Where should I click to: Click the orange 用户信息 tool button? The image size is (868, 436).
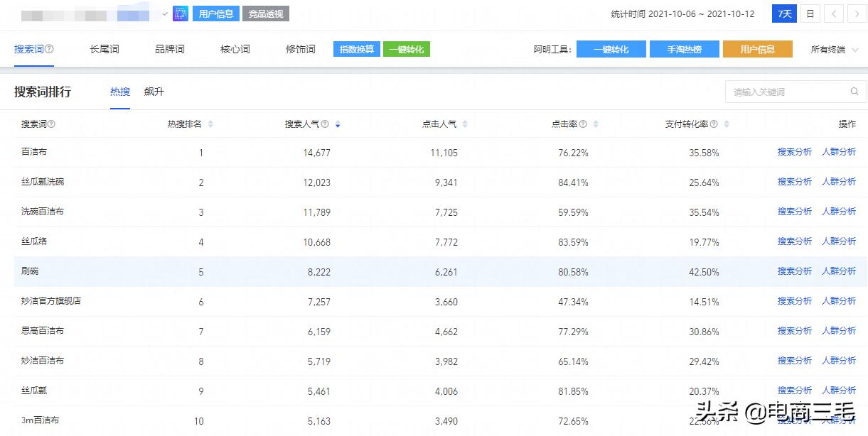758,49
